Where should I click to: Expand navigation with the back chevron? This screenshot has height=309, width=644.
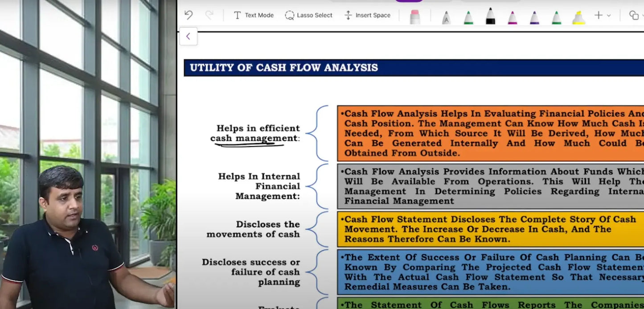pyautogui.click(x=188, y=37)
